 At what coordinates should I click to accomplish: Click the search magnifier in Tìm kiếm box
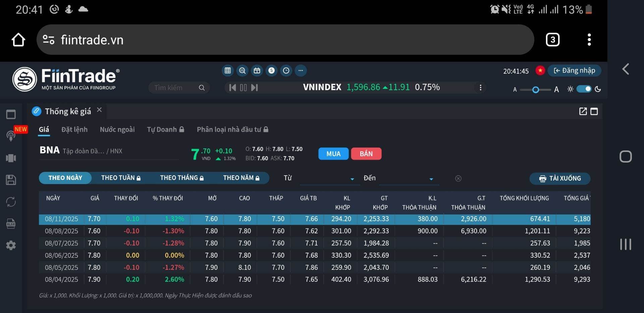point(202,88)
